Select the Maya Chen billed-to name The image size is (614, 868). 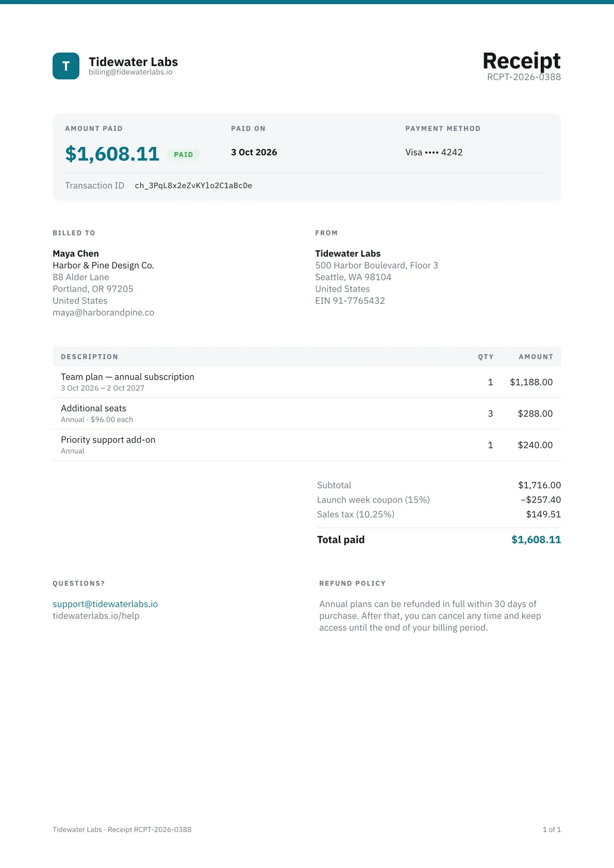(x=76, y=254)
